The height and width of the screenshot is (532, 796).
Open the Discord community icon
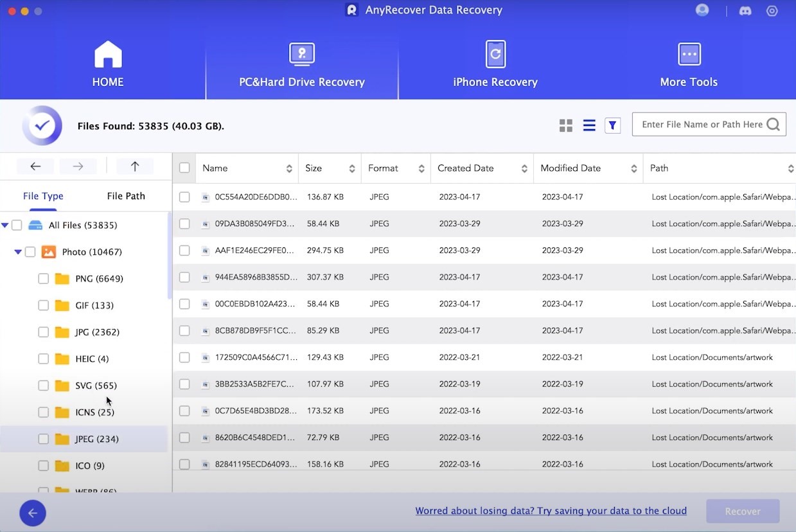click(745, 11)
